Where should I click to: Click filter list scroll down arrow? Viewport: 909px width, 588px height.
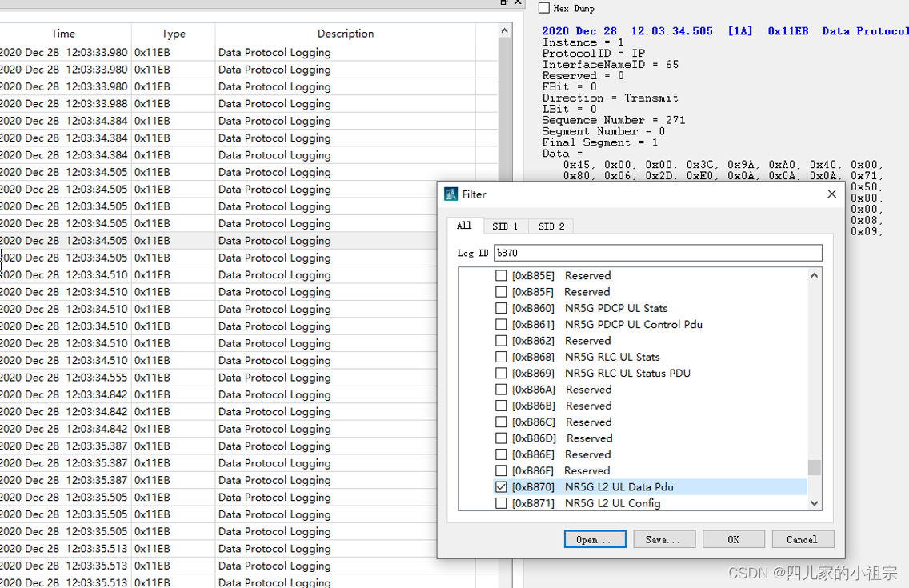(815, 503)
